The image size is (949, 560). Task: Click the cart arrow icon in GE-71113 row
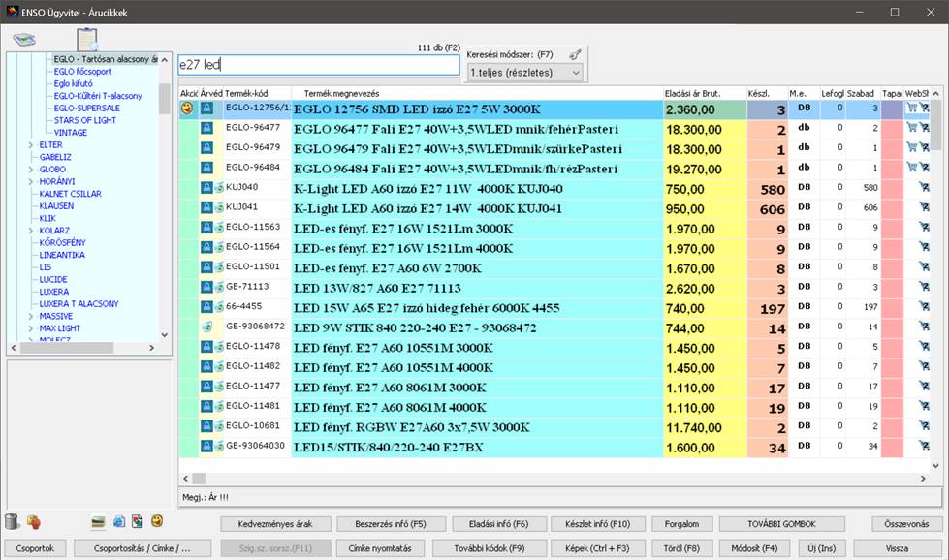tap(924, 287)
